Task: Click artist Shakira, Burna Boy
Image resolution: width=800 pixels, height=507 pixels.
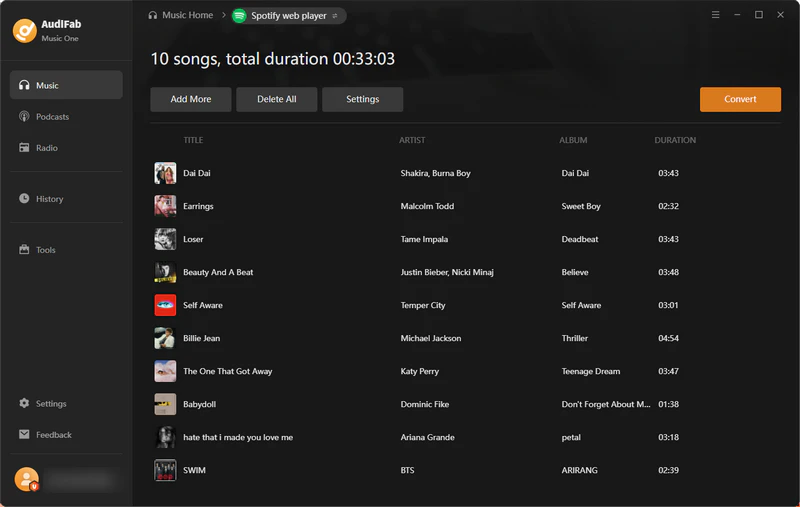Action: point(436,173)
